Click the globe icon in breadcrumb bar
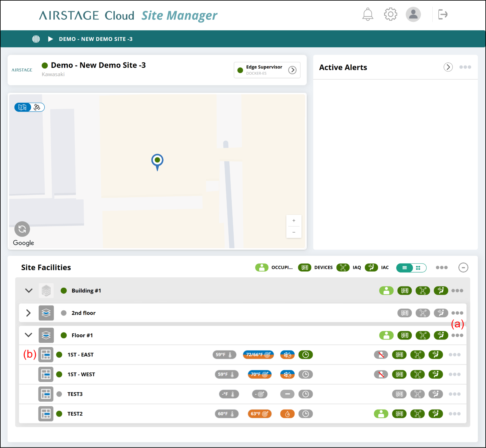 pos(36,39)
